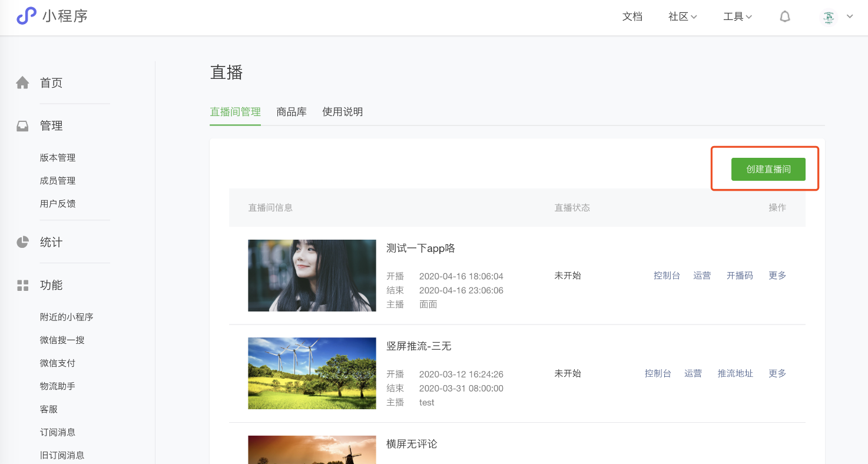Switch to the 使用说明 tab
The image size is (868, 464).
point(343,112)
